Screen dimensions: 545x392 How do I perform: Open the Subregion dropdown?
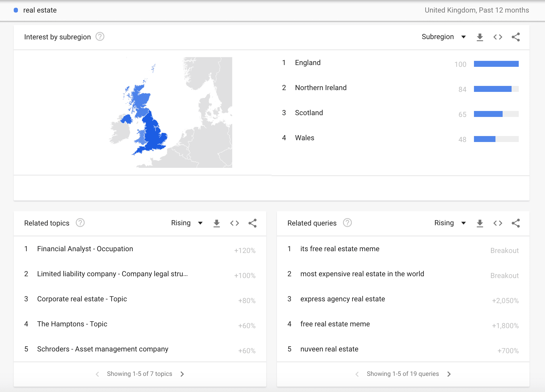pyautogui.click(x=444, y=37)
